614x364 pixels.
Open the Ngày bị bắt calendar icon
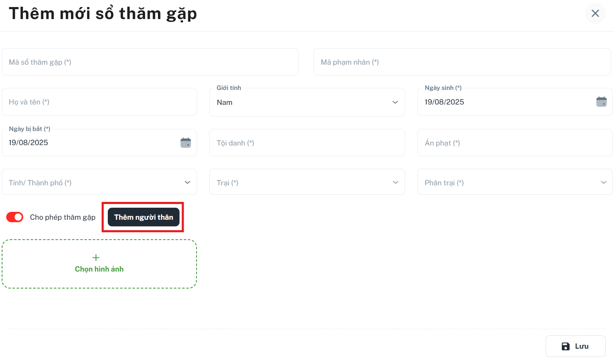coord(186,143)
